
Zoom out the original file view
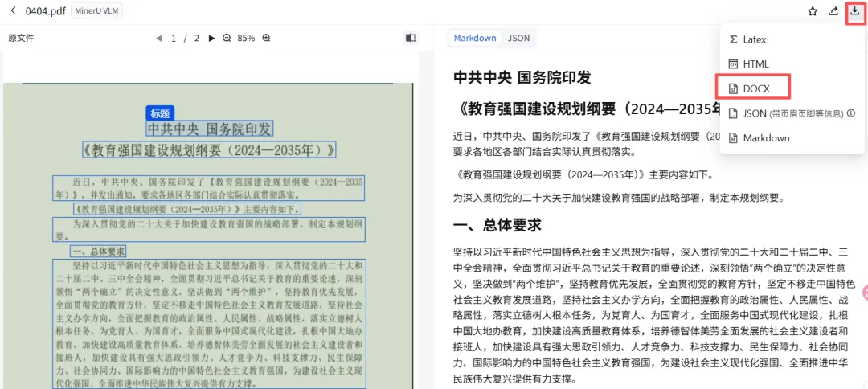click(227, 39)
